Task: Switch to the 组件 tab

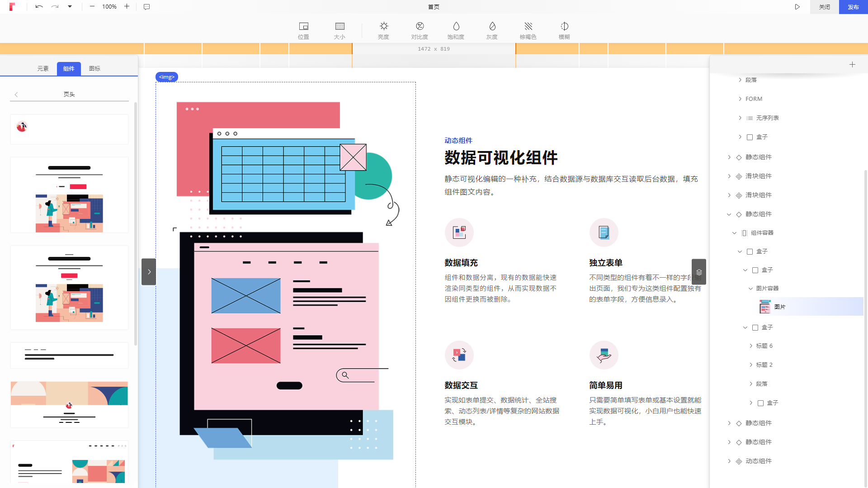Action: pyautogui.click(x=69, y=69)
